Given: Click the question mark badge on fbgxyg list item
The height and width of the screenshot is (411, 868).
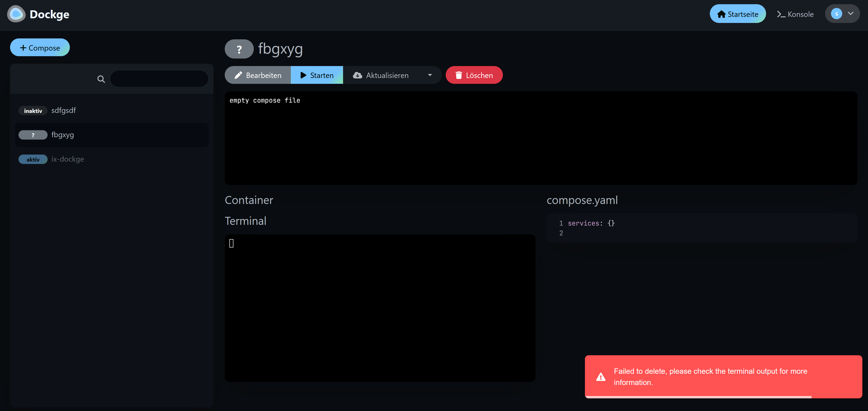Looking at the screenshot, I should 33,135.
